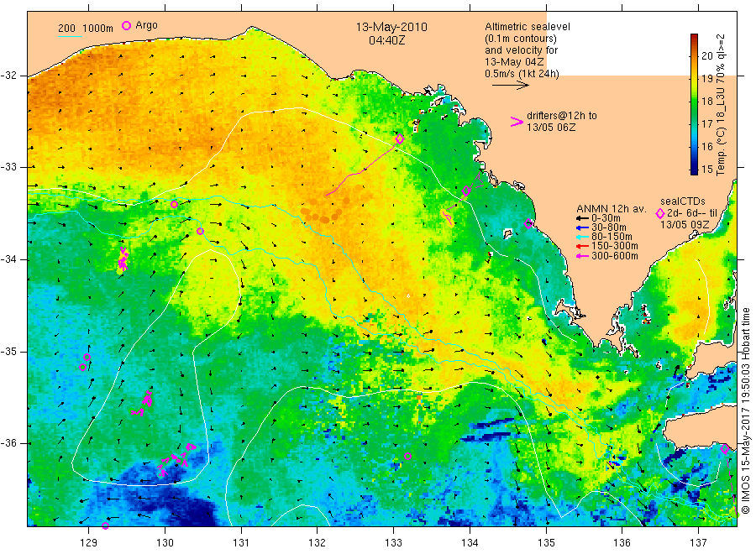Click the 'ANMN 12h av.' legend heading
The width and height of the screenshot is (756, 554).
[x=612, y=209]
